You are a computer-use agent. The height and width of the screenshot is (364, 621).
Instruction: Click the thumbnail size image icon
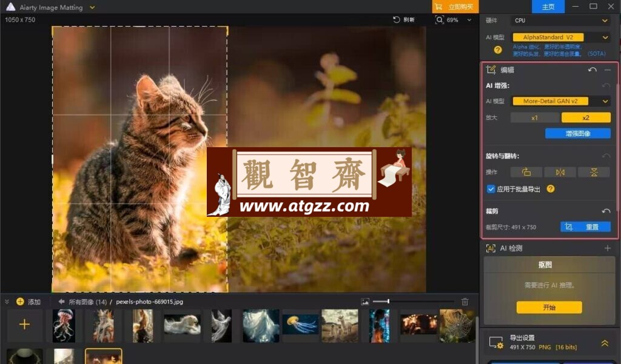click(x=365, y=302)
